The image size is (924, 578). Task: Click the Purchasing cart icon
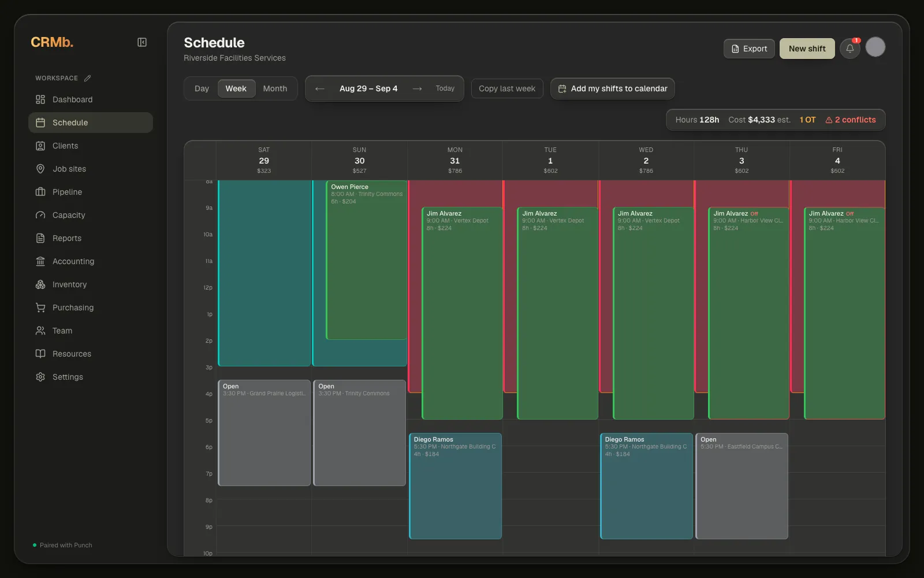(x=40, y=307)
